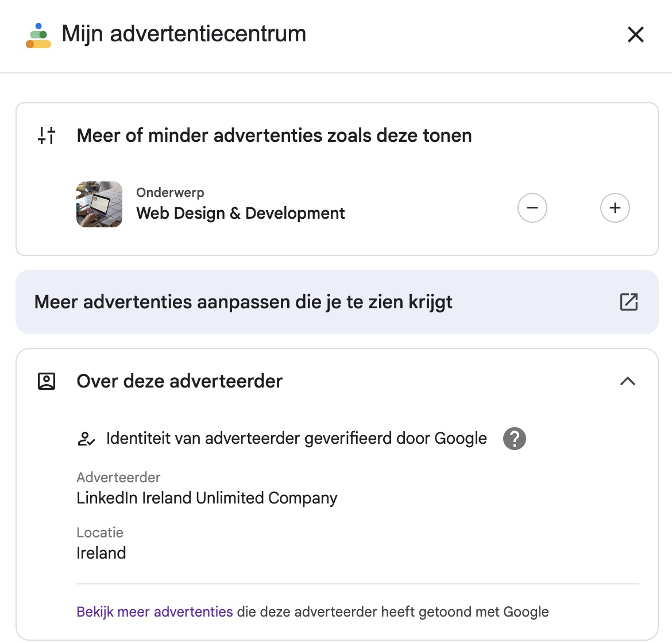672x643 pixels.
Task: Close the Mijn advertentiecentrum panel
Action: pyautogui.click(x=635, y=34)
